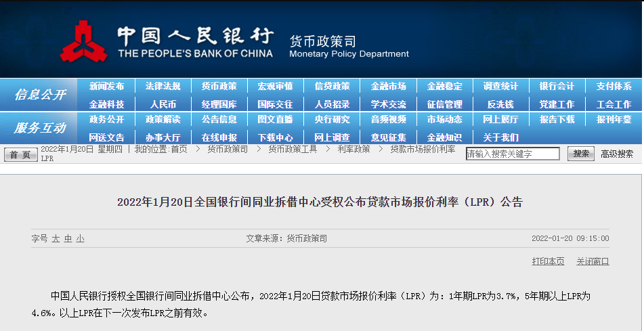This screenshot has width=644, height=331.
Task: Set font size to 中
Action: (68, 238)
